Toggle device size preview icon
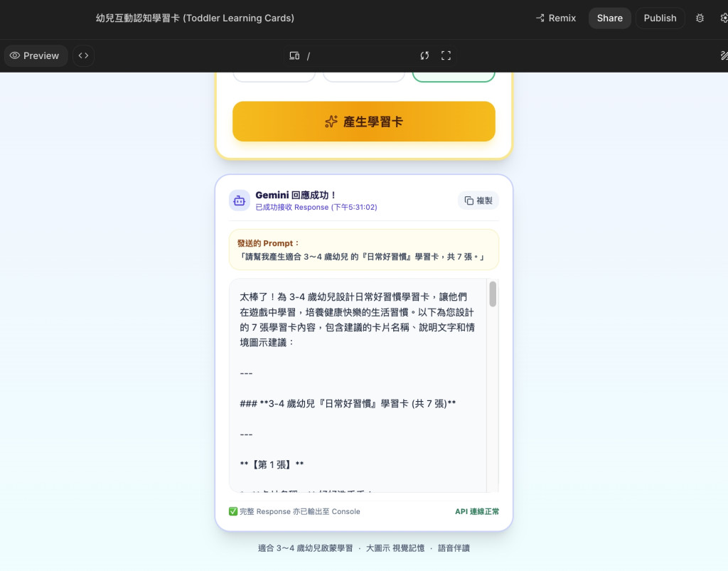Screen dimensions: 728x571 [294, 55]
